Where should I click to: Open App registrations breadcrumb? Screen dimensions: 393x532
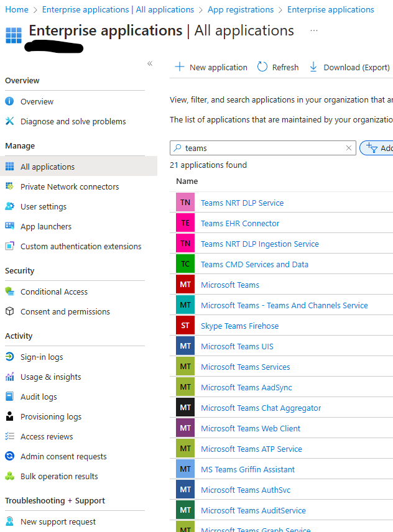click(x=241, y=9)
